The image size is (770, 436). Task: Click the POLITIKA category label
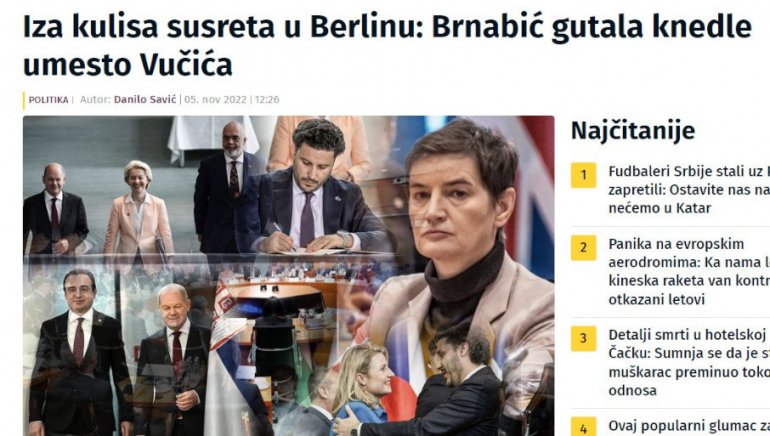(48, 100)
